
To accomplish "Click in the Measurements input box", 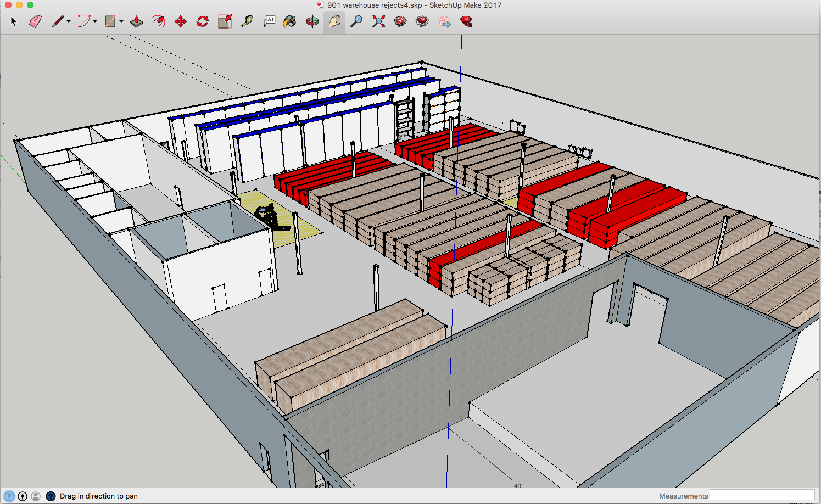I will click(x=762, y=495).
